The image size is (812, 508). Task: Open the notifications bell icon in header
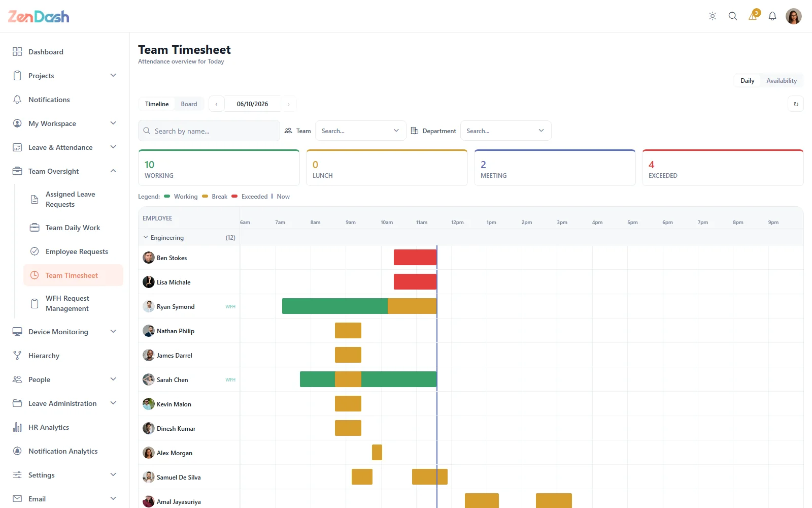point(772,16)
